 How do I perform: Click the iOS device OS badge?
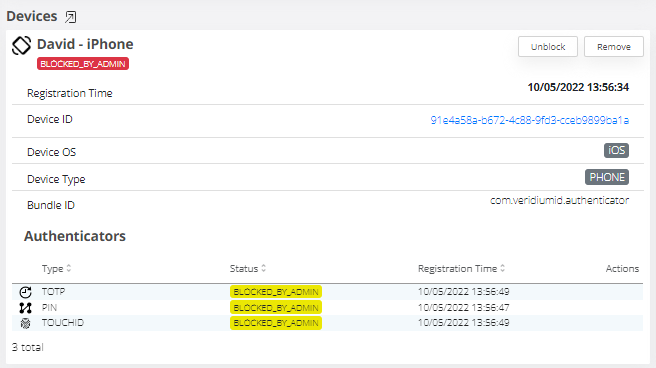616,151
